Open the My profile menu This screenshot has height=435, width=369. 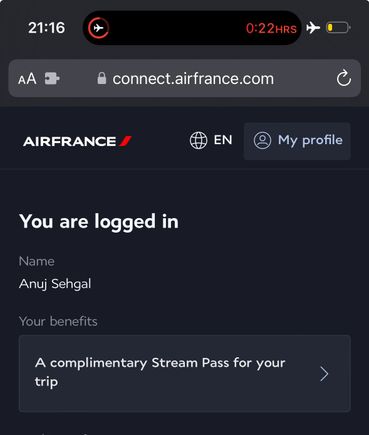297,141
